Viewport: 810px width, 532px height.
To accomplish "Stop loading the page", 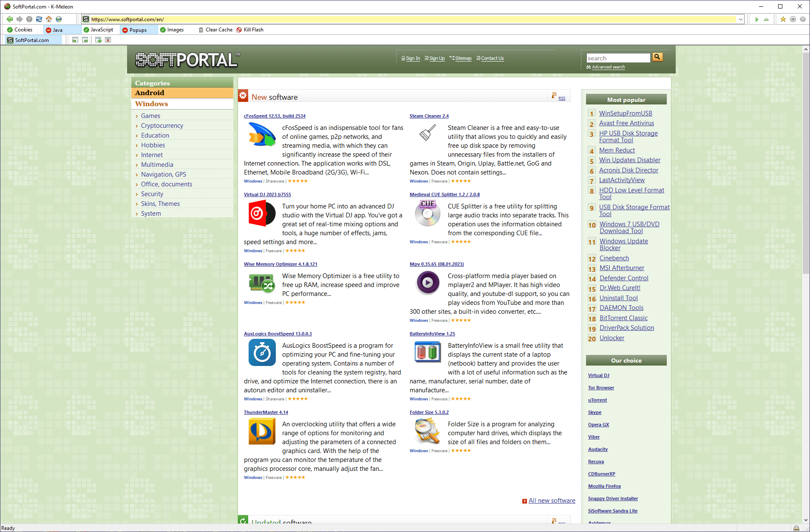I will coord(29,19).
